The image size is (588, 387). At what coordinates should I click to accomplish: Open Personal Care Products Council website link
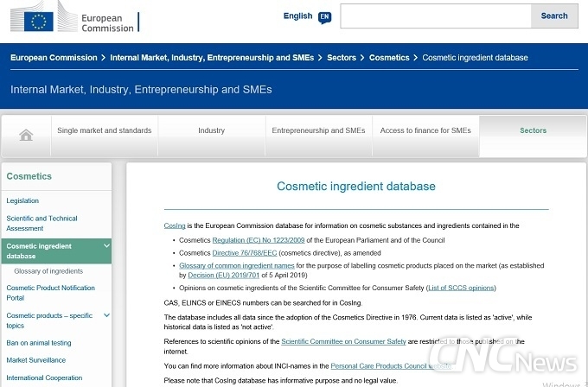391,365
